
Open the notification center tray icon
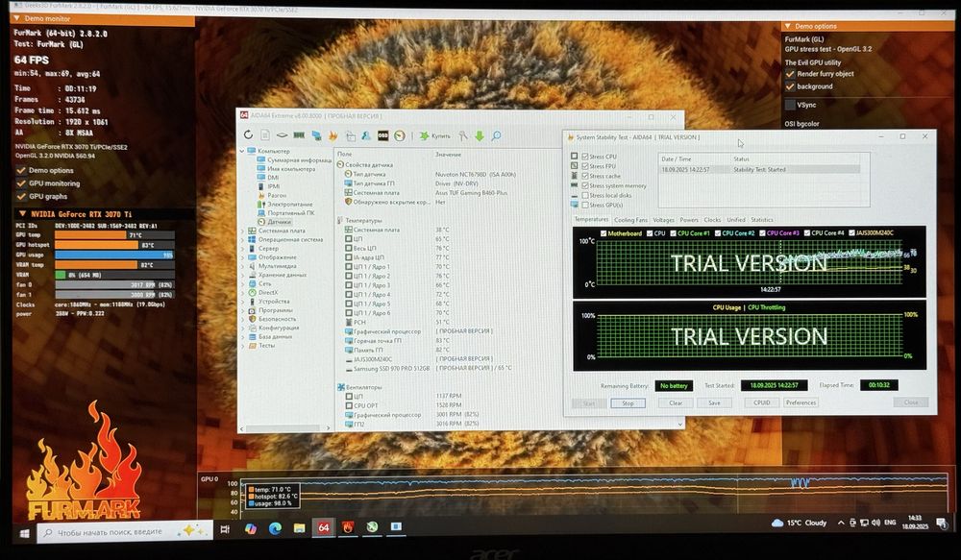[942, 523]
